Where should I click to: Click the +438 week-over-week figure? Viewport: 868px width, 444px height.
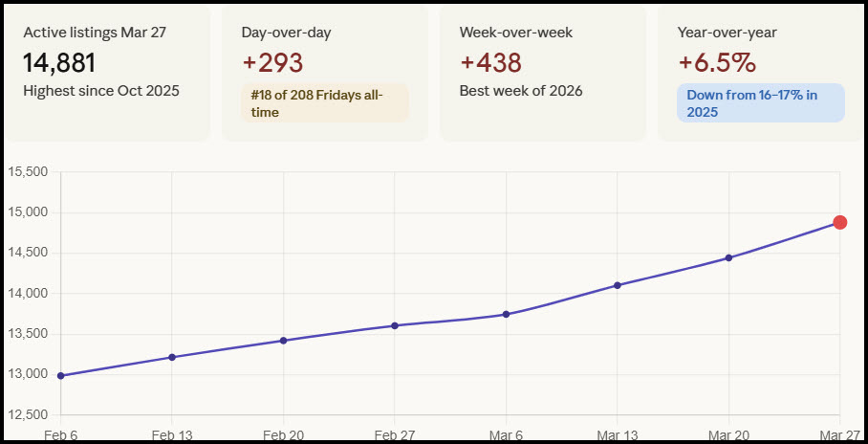[x=490, y=63]
